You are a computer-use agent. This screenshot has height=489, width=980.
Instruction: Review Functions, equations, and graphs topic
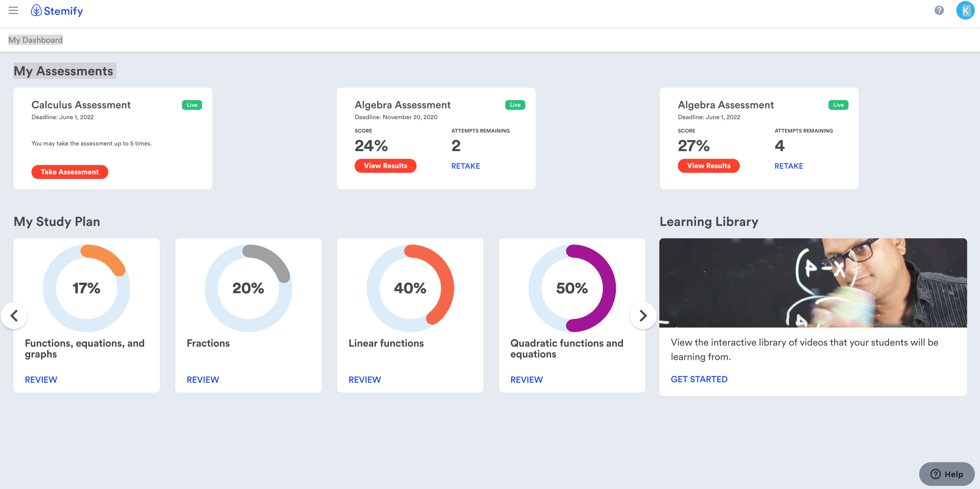coord(41,379)
